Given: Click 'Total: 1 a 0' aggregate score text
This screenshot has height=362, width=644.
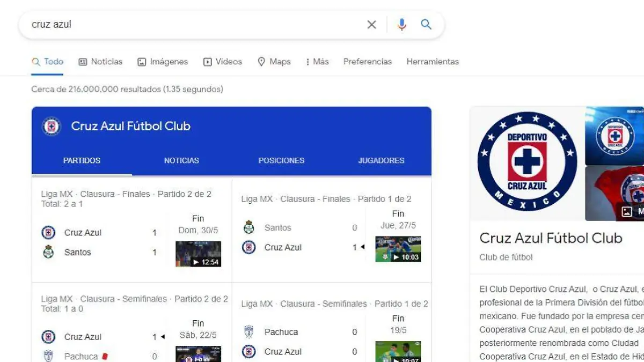Looking at the screenshot, I should [62, 308].
